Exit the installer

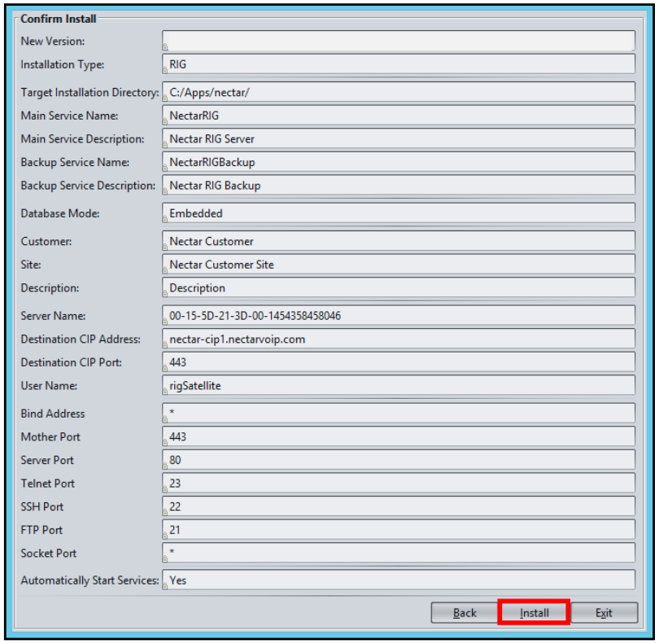pyautogui.click(x=604, y=612)
